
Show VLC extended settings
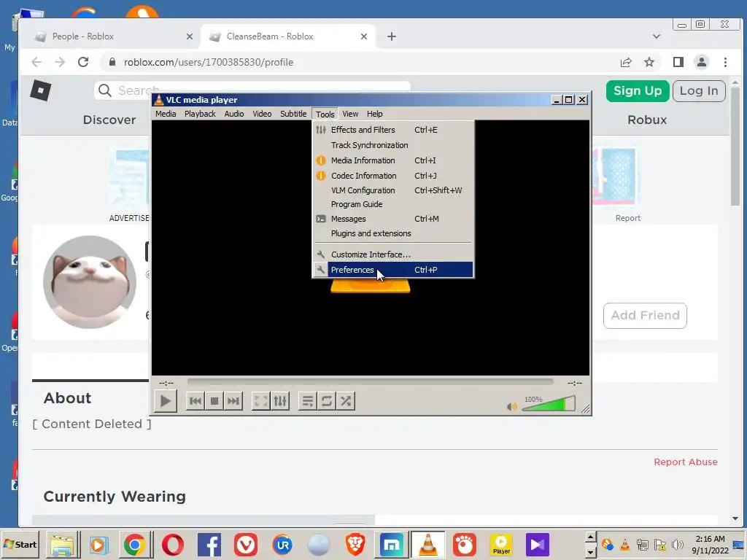280,401
